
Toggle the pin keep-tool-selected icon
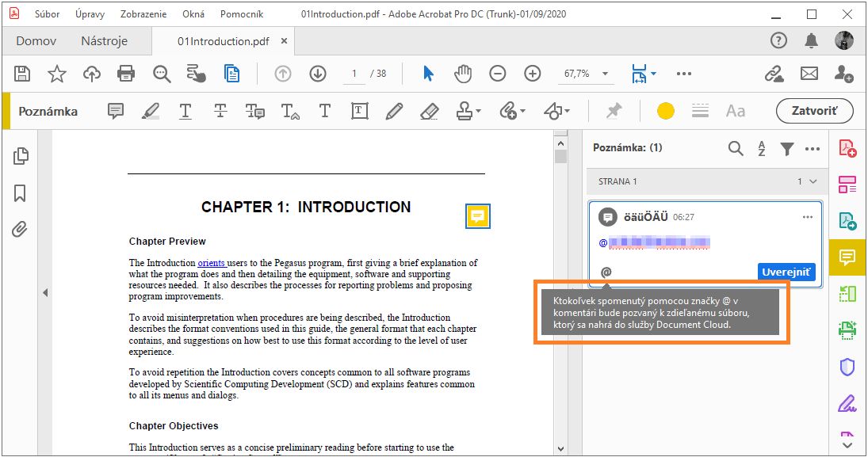(x=614, y=112)
